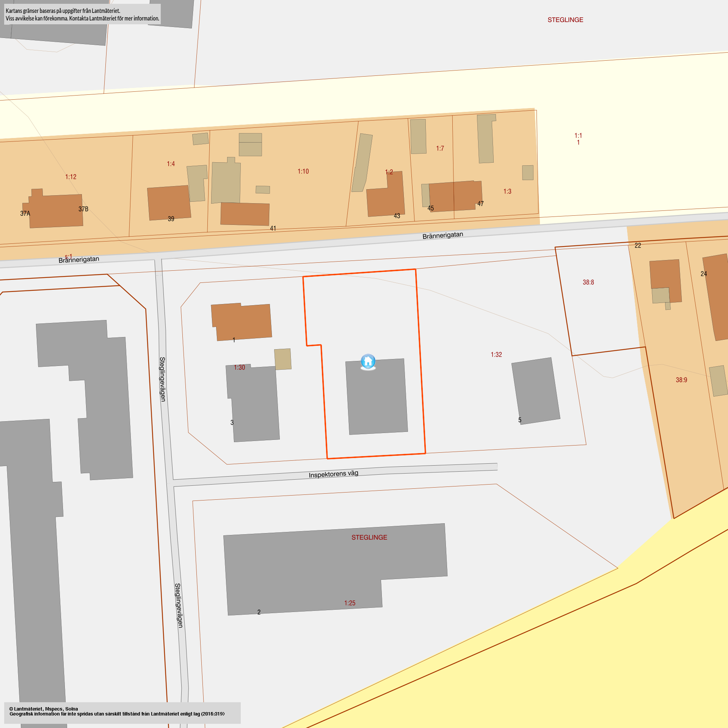Click the parcel label 1:25

click(350, 603)
